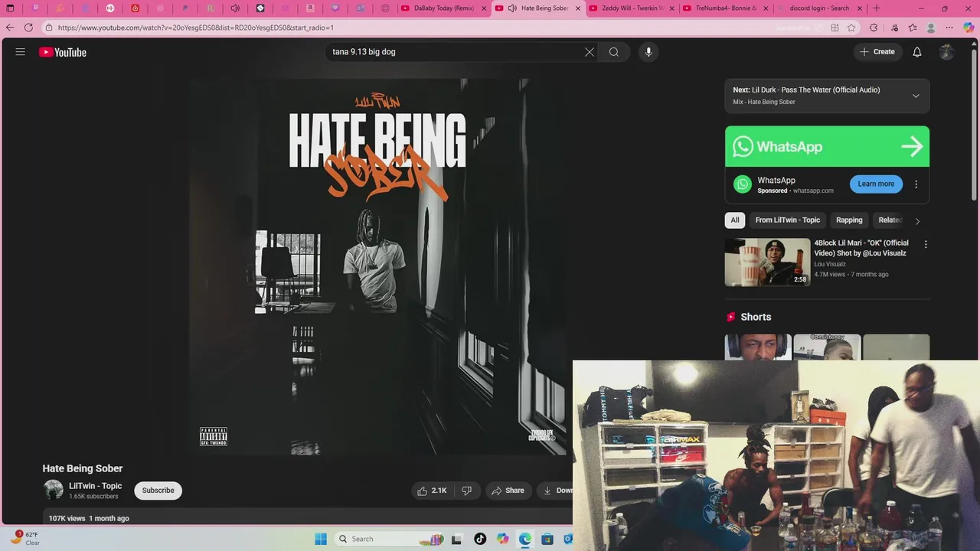The width and height of the screenshot is (980, 551).
Task: Select the All filter chip
Action: [x=735, y=220]
